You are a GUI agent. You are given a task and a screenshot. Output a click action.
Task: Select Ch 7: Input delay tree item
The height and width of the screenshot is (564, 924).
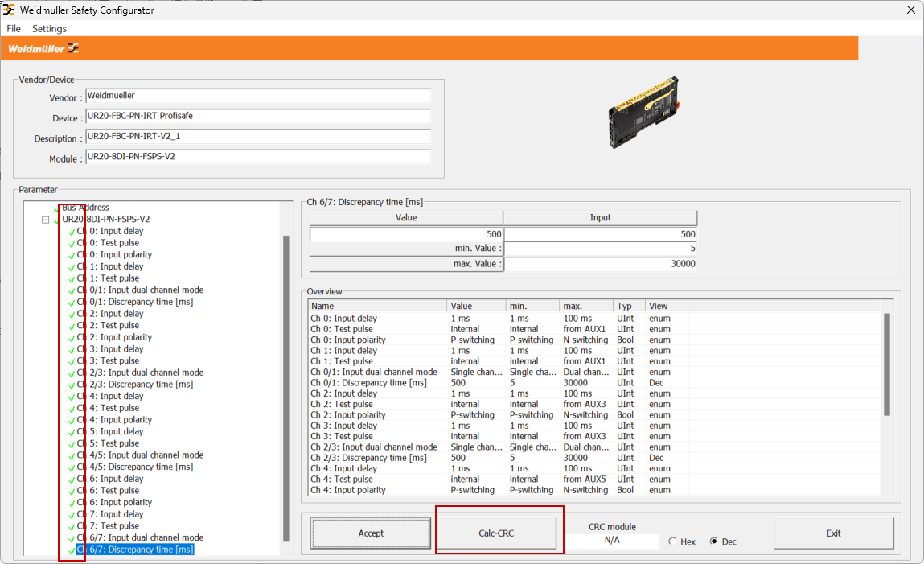[110, 514]
